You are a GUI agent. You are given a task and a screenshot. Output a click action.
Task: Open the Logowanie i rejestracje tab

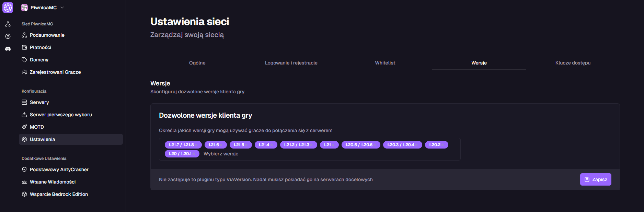pyautogui.click(x=291, y=63)
